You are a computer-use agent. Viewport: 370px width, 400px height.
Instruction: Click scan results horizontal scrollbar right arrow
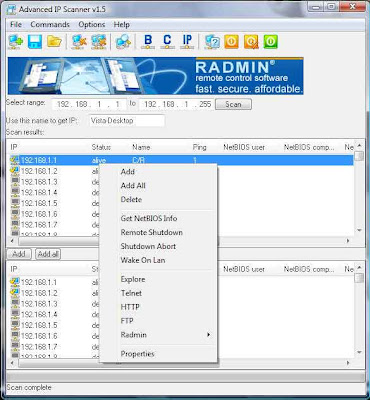[348, 240]
